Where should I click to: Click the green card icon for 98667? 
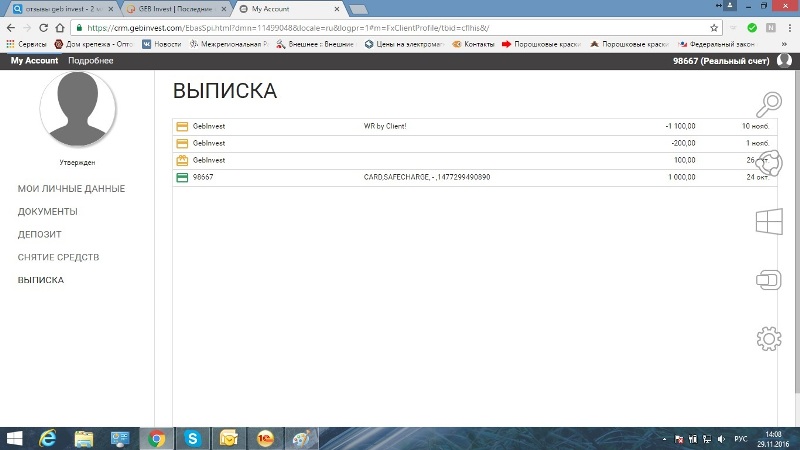click(x=182, y=177)
